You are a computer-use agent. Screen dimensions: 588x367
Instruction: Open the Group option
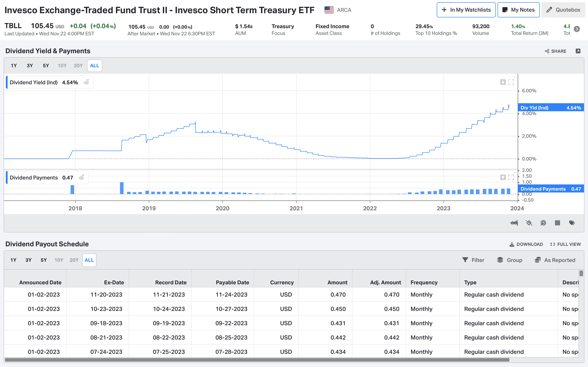click(x=509, y=260)
